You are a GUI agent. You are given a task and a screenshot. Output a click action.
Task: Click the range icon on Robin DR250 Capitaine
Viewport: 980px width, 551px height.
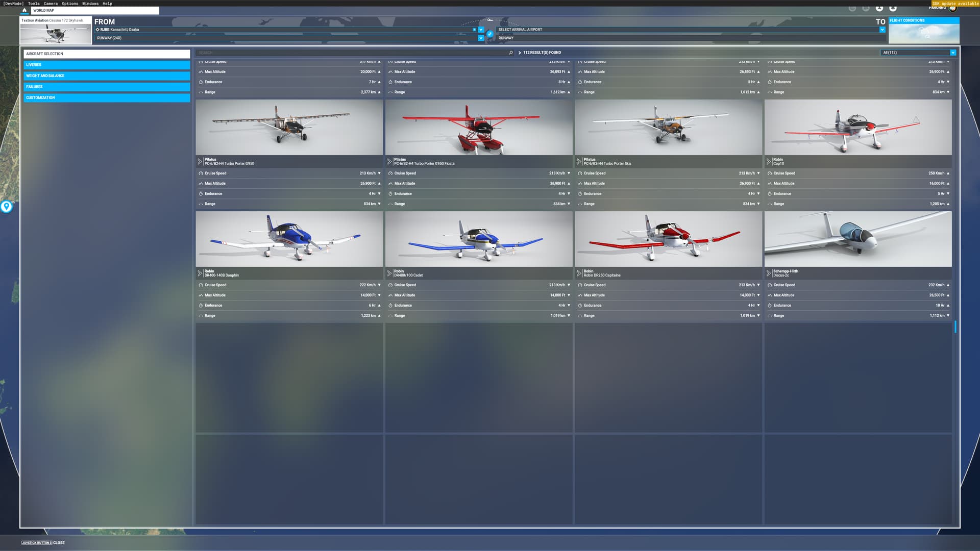(x=579, y=315)
